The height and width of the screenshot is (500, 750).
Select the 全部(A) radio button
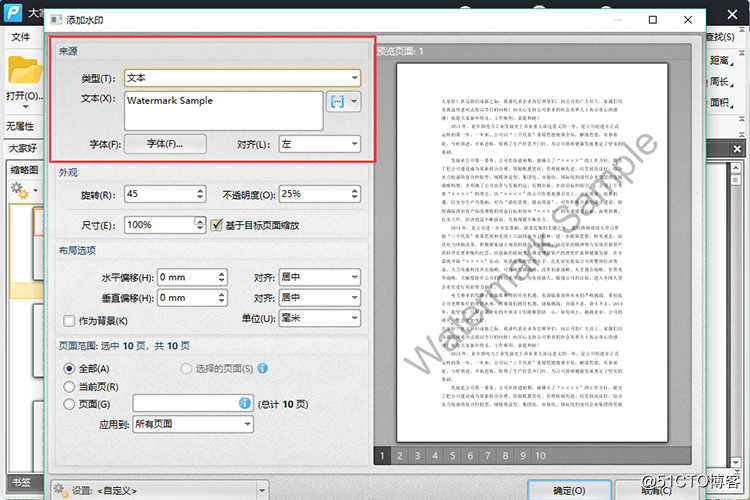point(69,368)
